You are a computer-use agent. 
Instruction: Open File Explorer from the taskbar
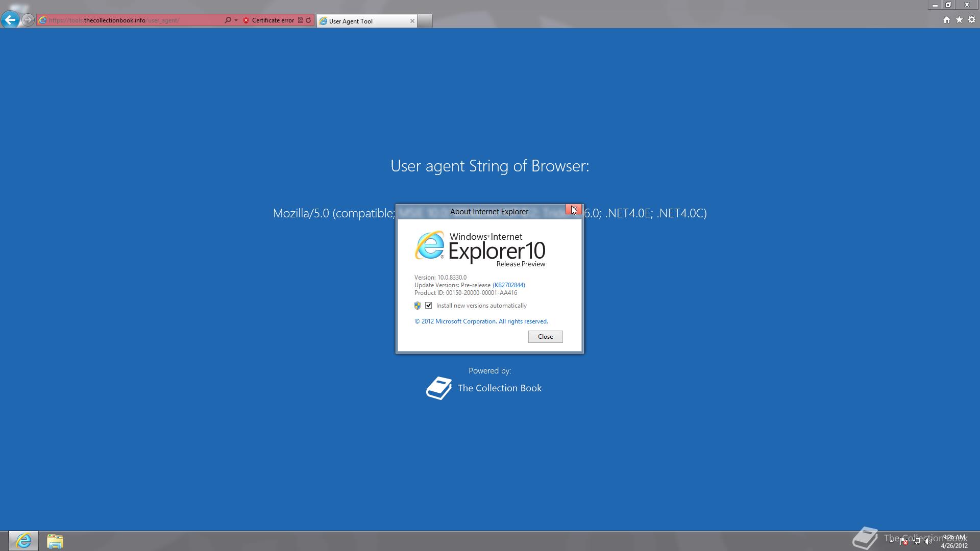click(55, 541)
